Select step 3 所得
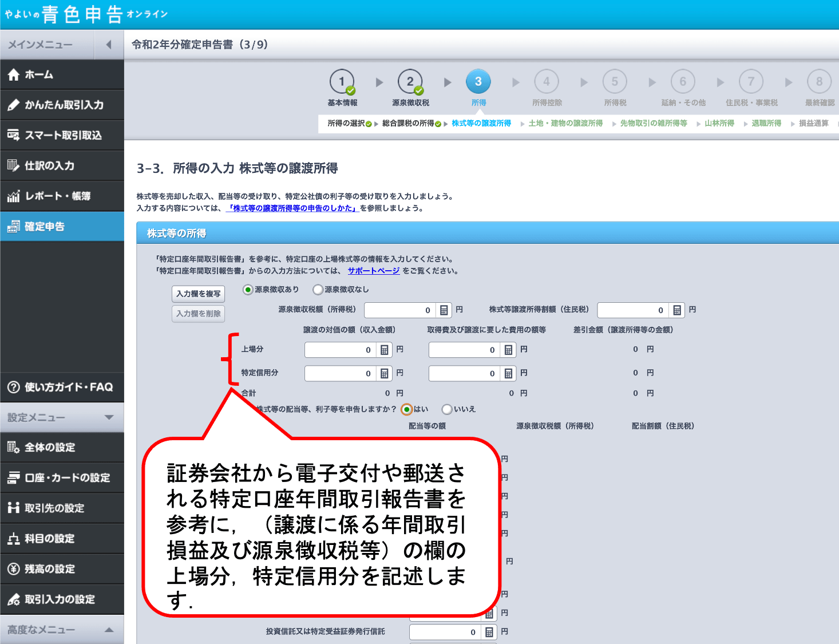The height and width of the screenshot is (644, 839). tap(478, 82)
